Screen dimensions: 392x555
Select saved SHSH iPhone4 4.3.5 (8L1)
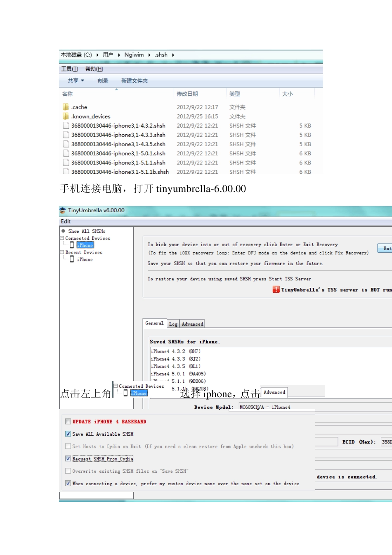[176, 366]
